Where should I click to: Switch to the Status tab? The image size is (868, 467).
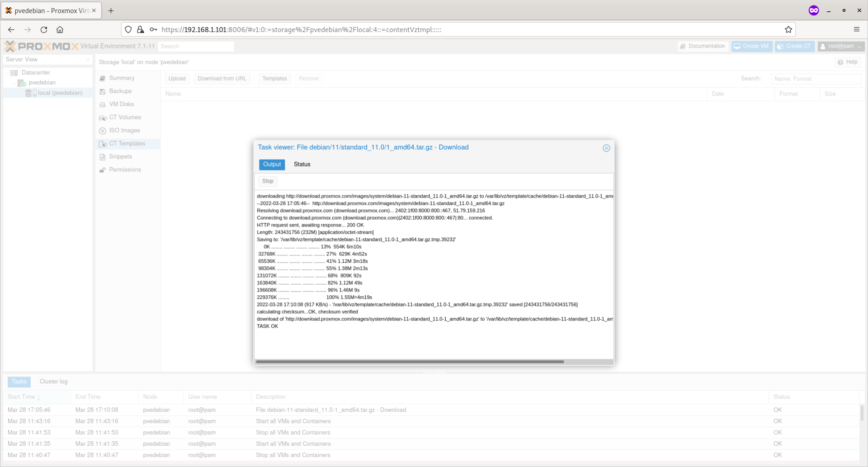click(x=302, y=165)
